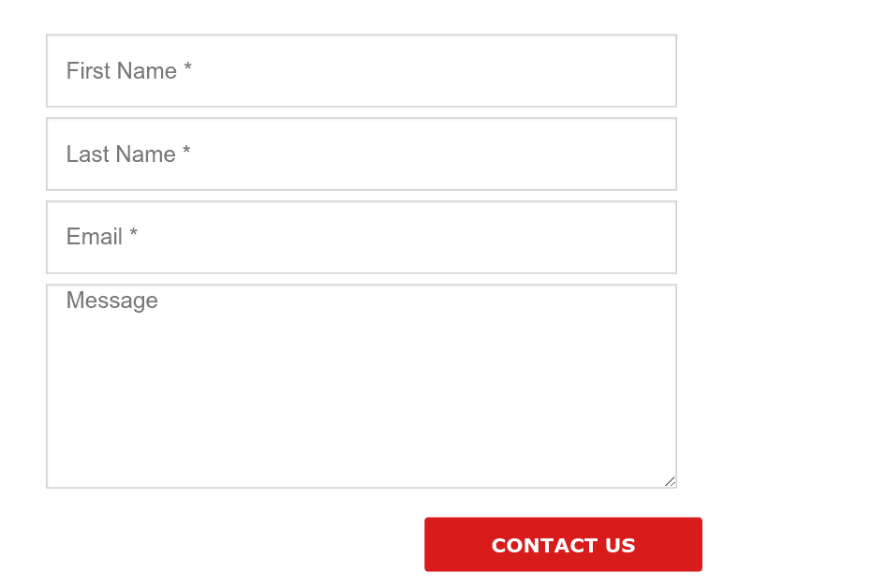The height and width of the screenshot is (588, 871).
Task: Click the required asterisk beside Email
Action: pos(133,232)
